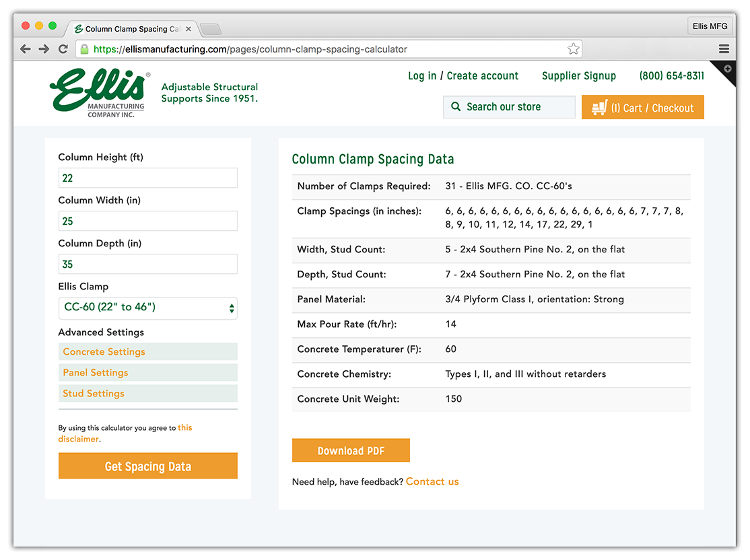Click the Ellis Manufacturing logo
The image size is (750, 560).
click(99, 94)
